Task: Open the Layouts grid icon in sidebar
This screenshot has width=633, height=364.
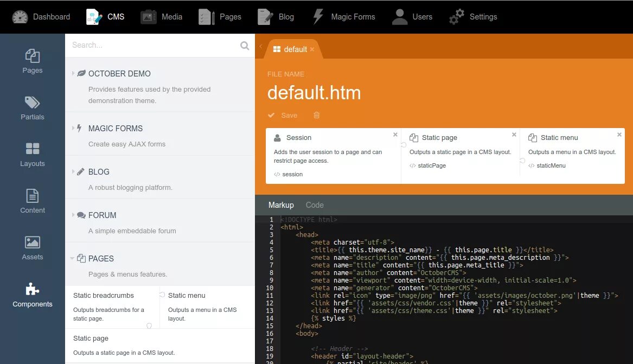Action: (33, 149)
